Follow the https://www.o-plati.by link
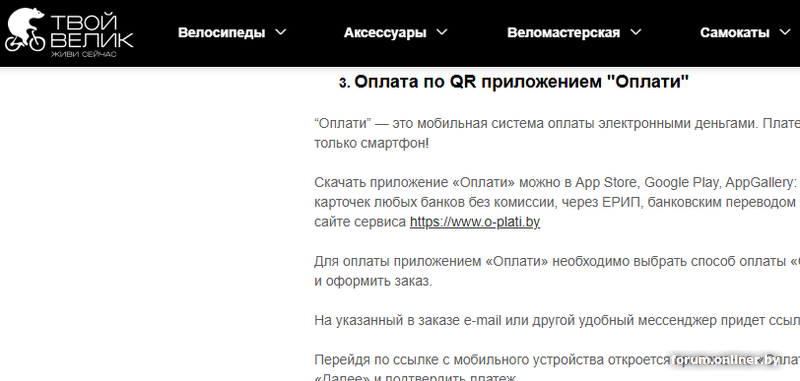Image resolution: width=800 pixels, height=381 pixels. click(x=475, y=222)
